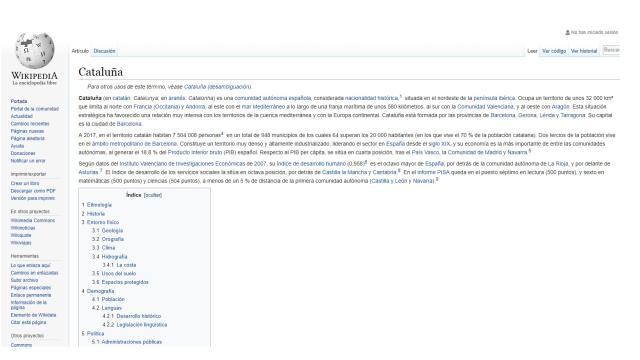
Task: Follow the comunidad autónoma española link
Action: (x=273, y=98)
